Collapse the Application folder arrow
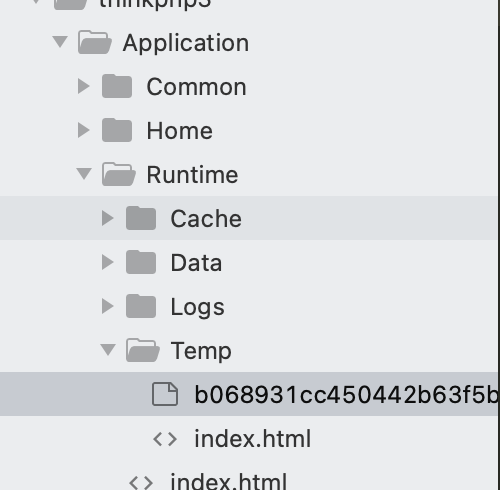This screenshot has height=490, width=500. 60,42
